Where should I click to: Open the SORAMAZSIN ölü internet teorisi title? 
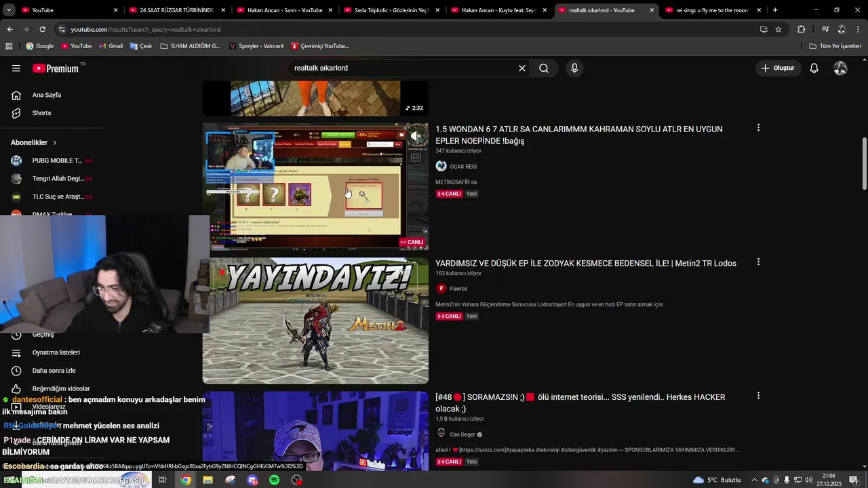580,403
